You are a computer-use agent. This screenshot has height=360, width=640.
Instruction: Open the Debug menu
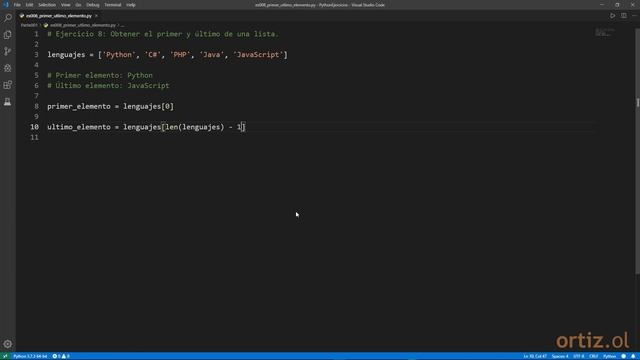pyautogui.click(x=93, y=5)
